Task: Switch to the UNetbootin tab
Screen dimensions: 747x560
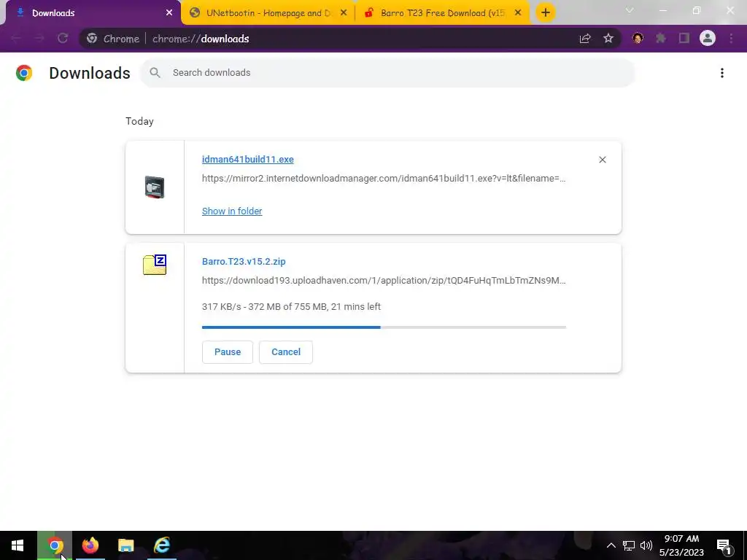Action: coord(268,13)
